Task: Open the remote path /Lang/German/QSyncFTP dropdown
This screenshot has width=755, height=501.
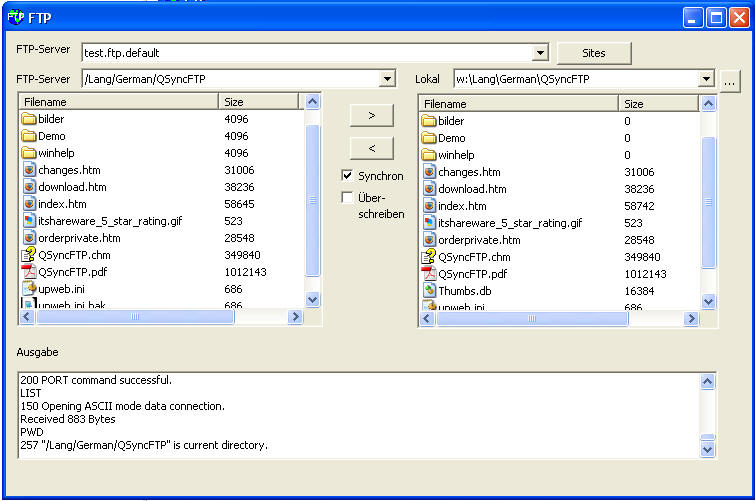Action: click(388, 79)
